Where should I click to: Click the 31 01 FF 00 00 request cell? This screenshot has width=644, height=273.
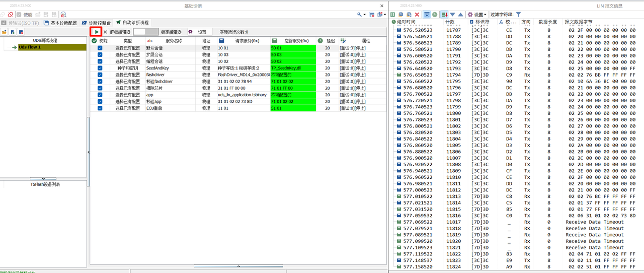click(x=244, y=88)
